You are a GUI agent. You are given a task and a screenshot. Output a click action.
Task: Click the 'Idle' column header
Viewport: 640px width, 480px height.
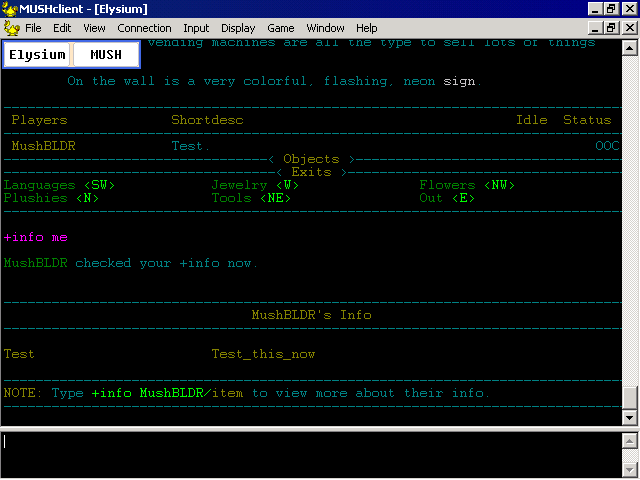pyautogui.click(x=531, y=120)
